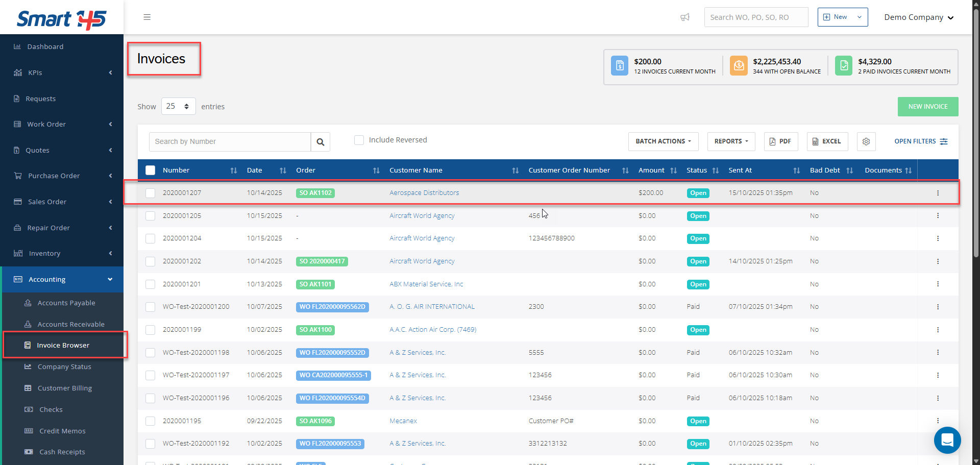Click the Search WO, PO, SO, RO field

tap(755, 17)
